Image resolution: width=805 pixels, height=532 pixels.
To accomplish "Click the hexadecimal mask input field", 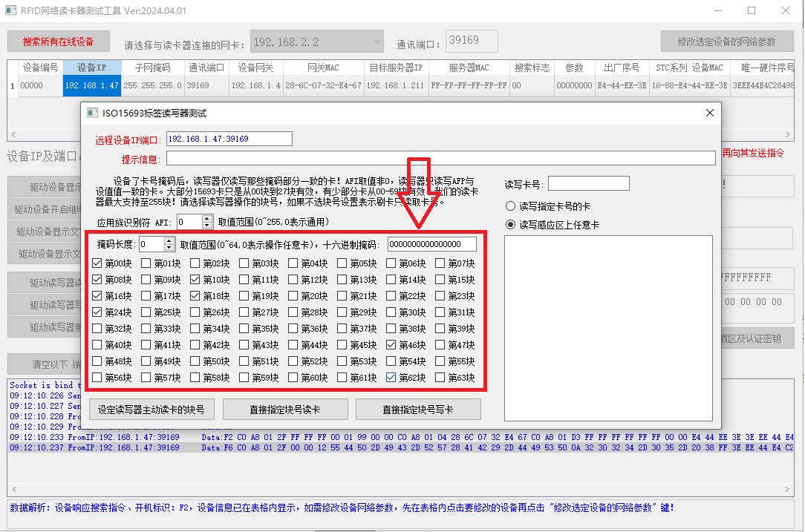I will point(431,245).
